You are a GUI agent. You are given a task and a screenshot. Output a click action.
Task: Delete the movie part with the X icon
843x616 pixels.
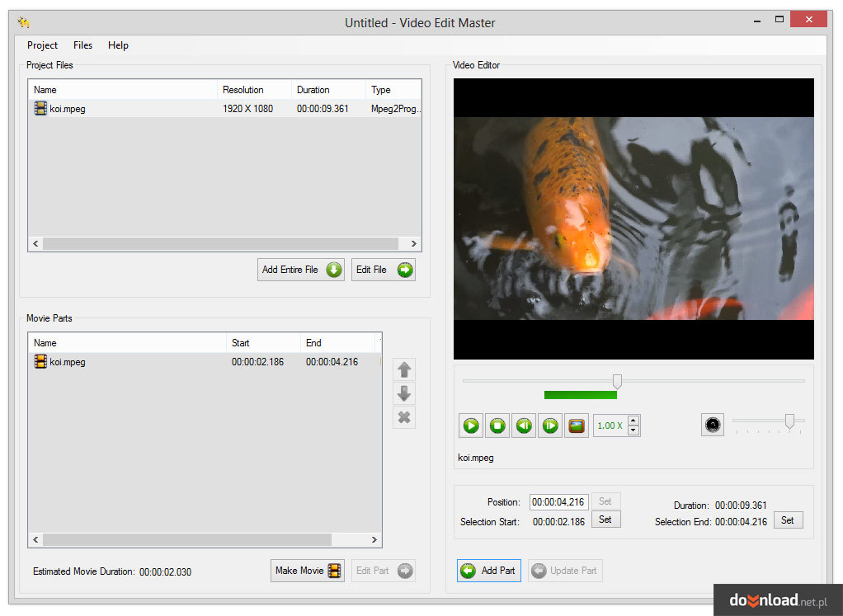pyautogui.click(x=403, y=417)
